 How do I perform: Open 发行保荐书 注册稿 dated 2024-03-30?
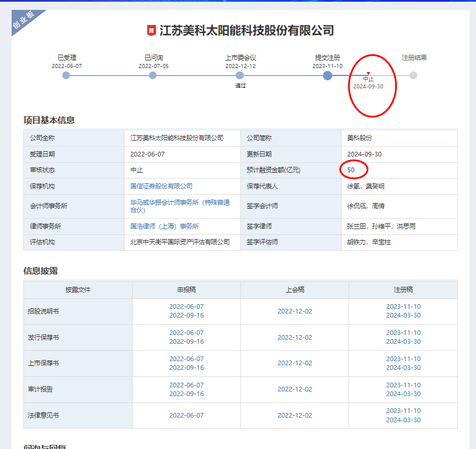coord(403,341)
